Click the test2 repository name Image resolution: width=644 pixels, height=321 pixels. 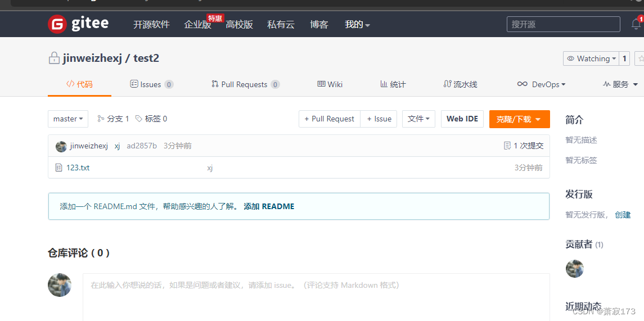point(146,58)
